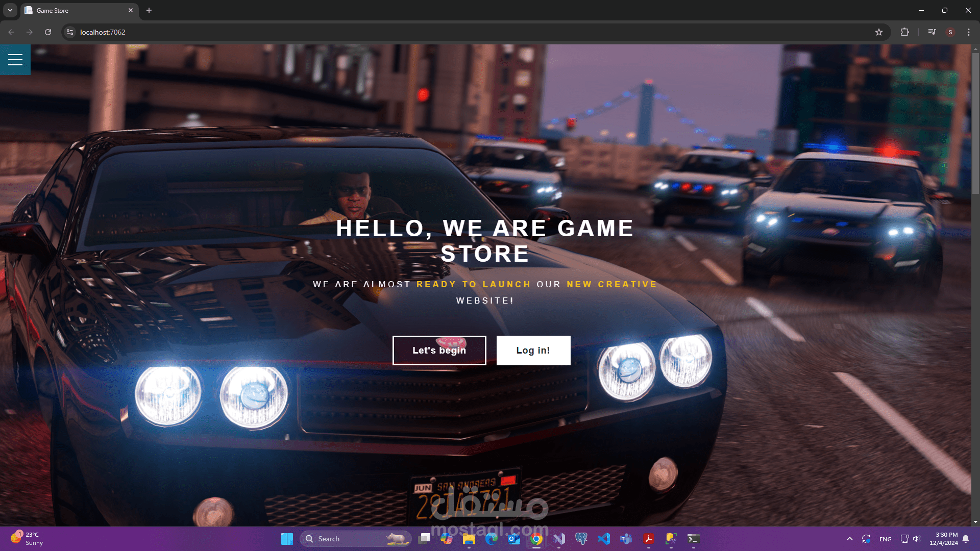Image resolution: width=980 pixels, height=551 pixels.
Task: Go forward using the browser forward arrow
Action: (x=30, y=32)
